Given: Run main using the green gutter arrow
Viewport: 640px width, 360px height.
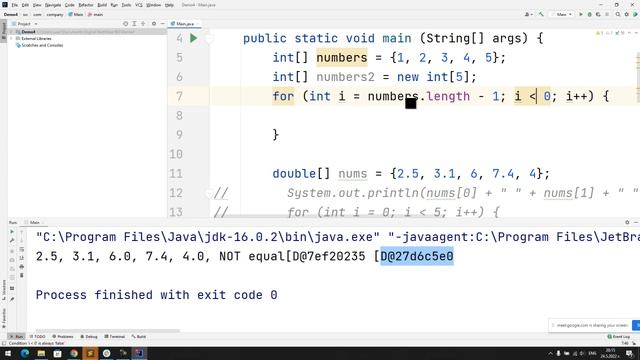Looking at the screenshot, I should click(193, 38).
